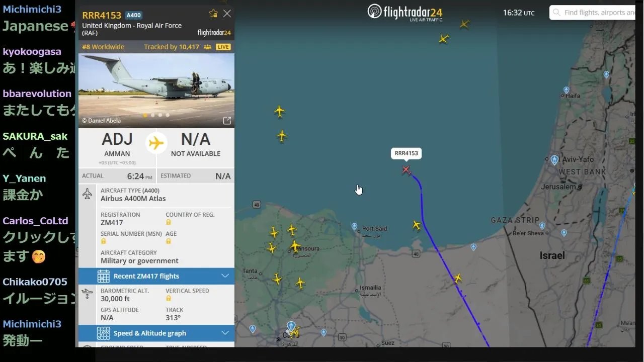Click the Michimichi3 chat name at top
Image resolution: width=644 pixels, height=362 pixels.
(x=32, y=9)
